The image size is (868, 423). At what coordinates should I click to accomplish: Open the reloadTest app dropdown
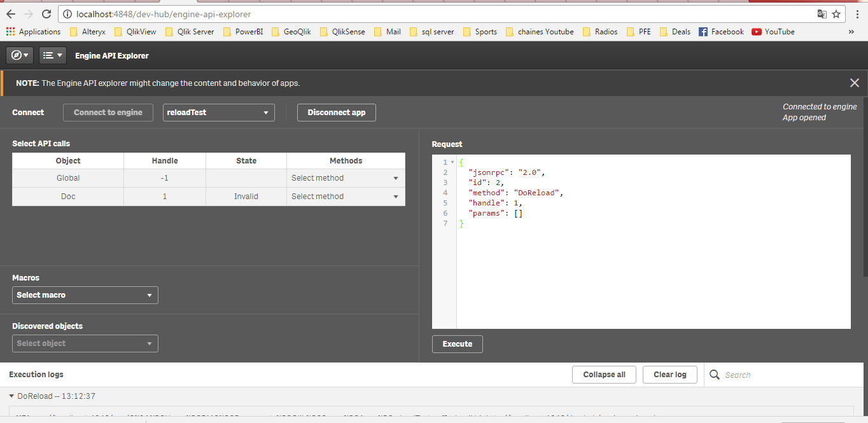coord(218,112)
